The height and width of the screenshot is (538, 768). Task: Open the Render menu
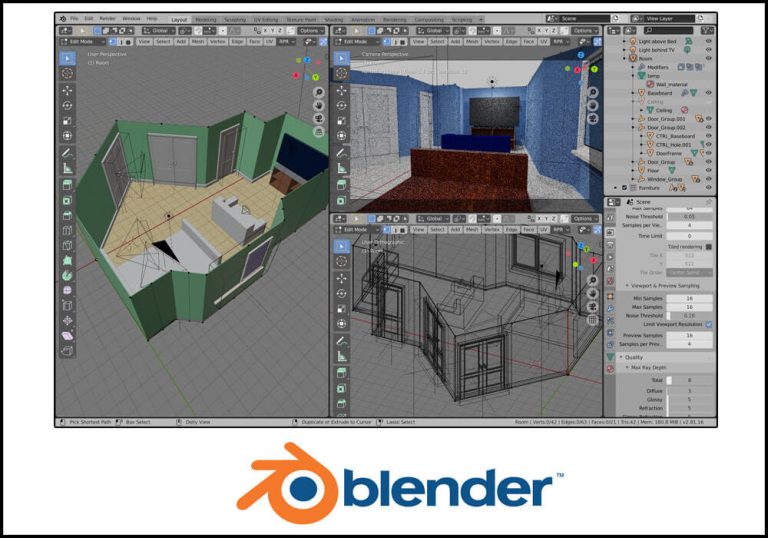pyautogui.click(x=107, y=19)
